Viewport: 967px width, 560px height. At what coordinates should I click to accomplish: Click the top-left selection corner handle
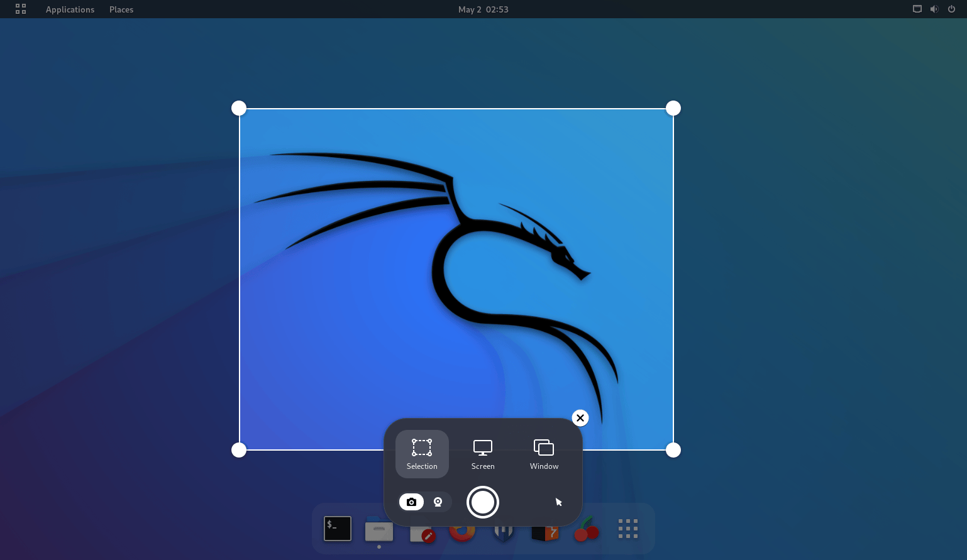click(239, 108)
